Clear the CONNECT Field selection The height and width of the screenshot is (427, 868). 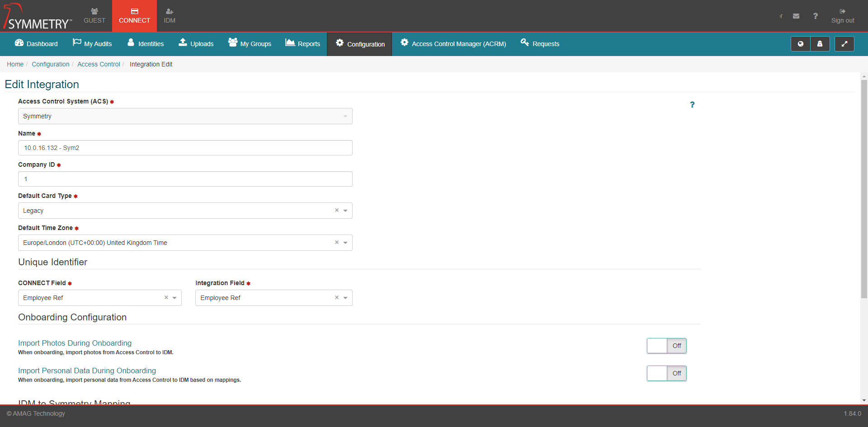(166, 297)
